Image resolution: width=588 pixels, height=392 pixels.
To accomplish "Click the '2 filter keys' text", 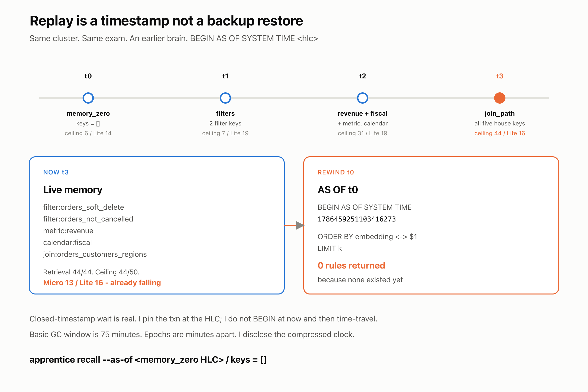I will point(225,123).
